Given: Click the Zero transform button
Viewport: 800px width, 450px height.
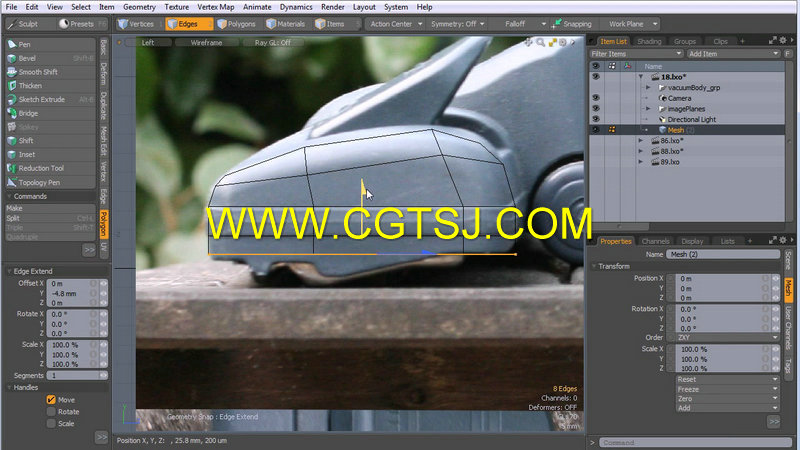Looking at the screenshot, I should click(x=728, y=398).
